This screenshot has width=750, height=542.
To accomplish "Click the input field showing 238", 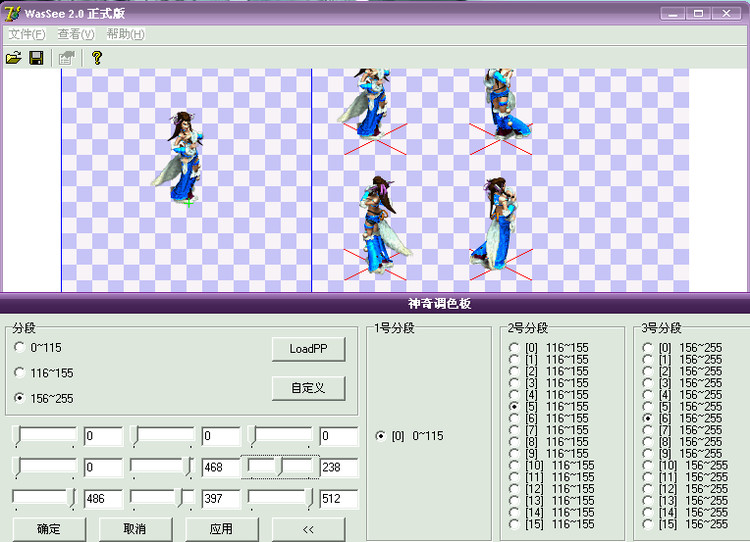I will (x=339, y=467).
